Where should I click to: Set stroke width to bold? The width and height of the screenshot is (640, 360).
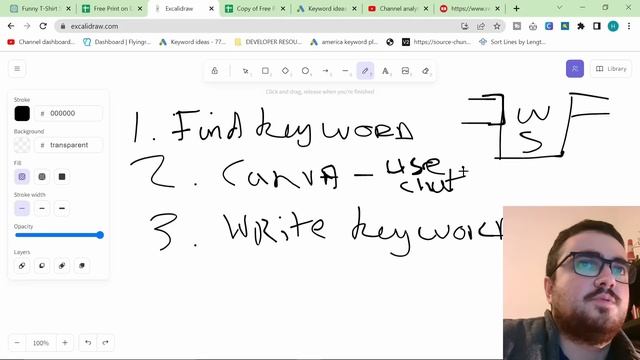click(x=42, y=209)
